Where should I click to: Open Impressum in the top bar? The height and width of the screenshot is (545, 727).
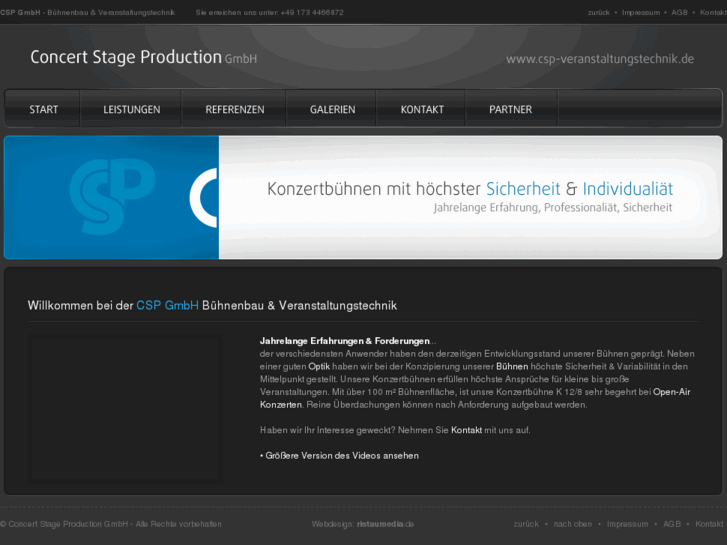coord(641,13)
